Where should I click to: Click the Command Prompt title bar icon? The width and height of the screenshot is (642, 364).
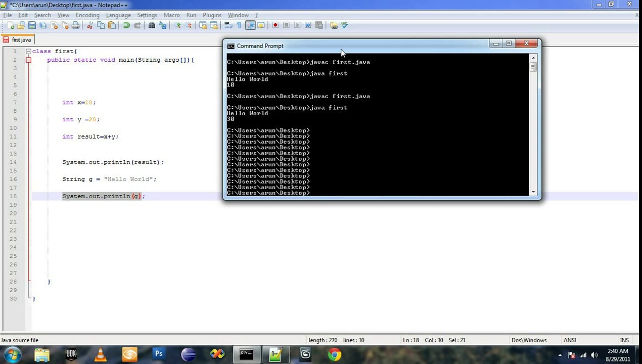[x=231, y=46]
